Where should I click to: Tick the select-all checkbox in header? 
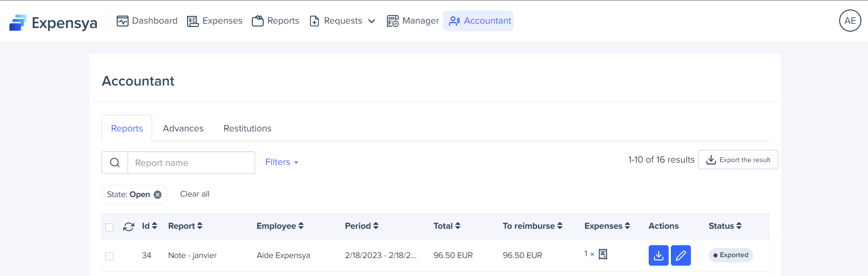click(x=110, y=227)
